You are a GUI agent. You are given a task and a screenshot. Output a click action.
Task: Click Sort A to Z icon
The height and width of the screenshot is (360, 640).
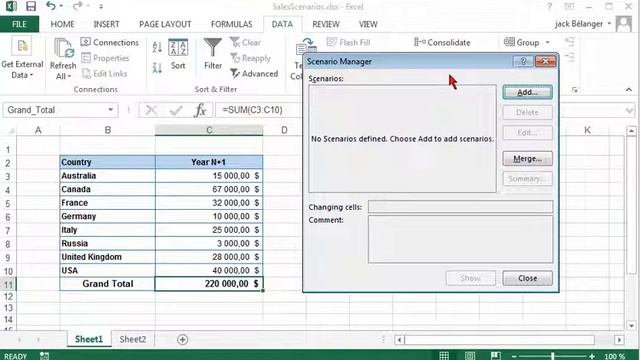[157, 47]
